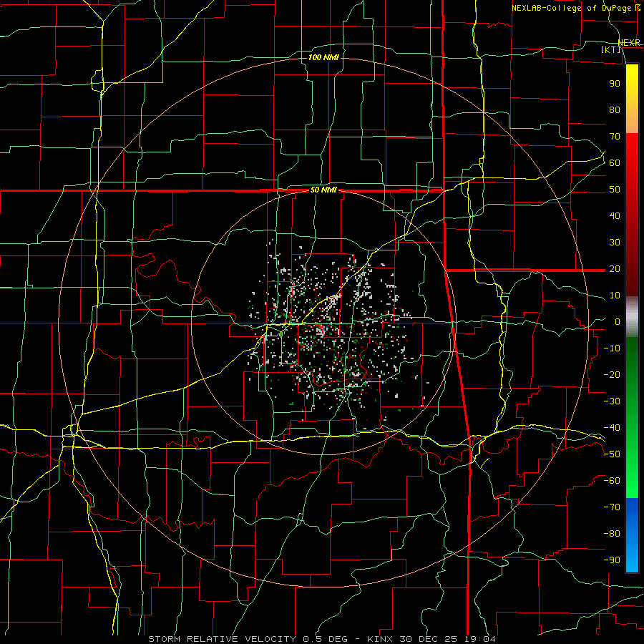Click the gray zero band of velocity scale
The width and height of the screenshot is (644, 644).
click(632, 317)
